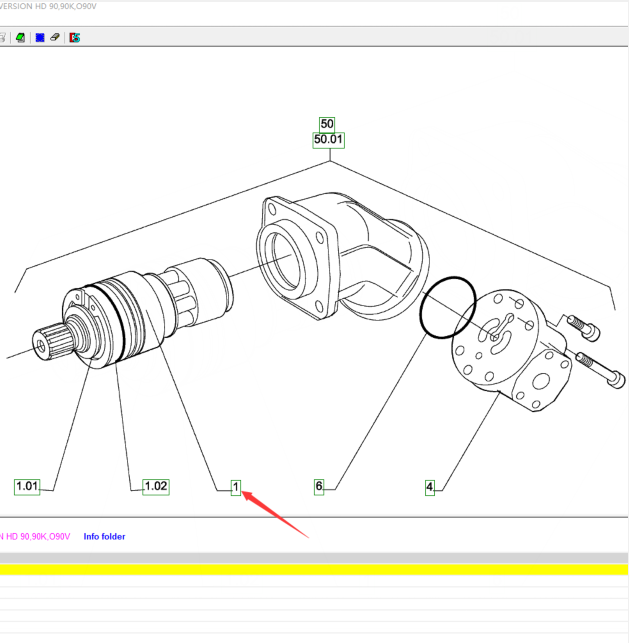Open the Info folder link
Image resolution: width=629 pixels, height=643 pixels.
tap(104, 537)
